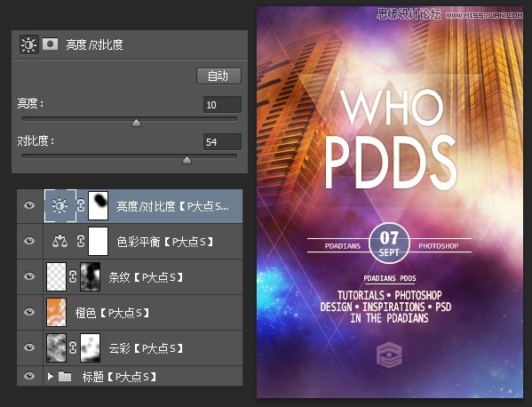Hide the 亮度/对比度 adjustment layer
Screen dimensions: 532x407
click(29, 205)
